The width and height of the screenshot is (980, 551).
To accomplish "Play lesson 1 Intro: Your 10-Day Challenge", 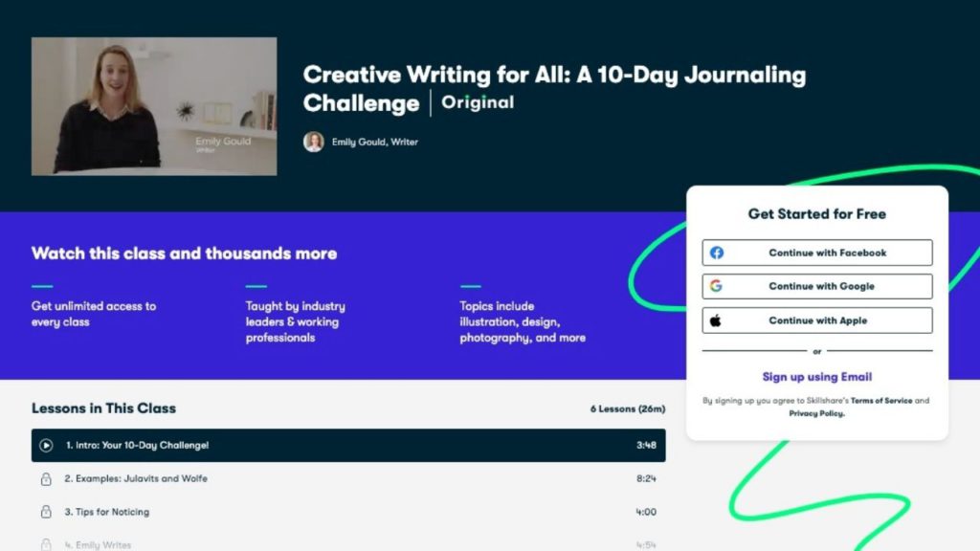I will (x=348, y=446).
